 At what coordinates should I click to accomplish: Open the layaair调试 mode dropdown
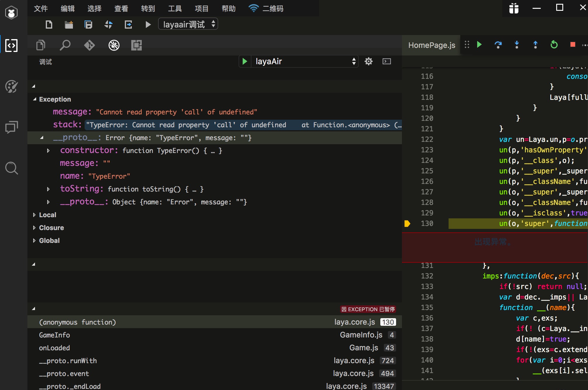(x=188, y=25)
